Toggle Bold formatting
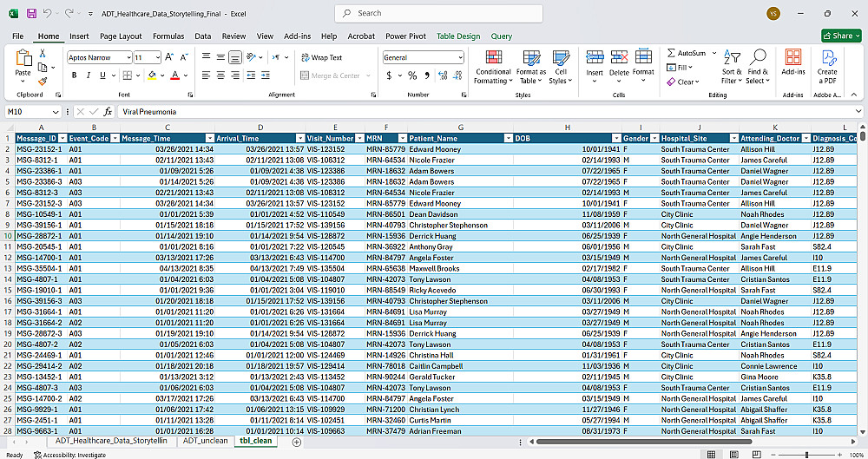868x459 pixels. 75,75
